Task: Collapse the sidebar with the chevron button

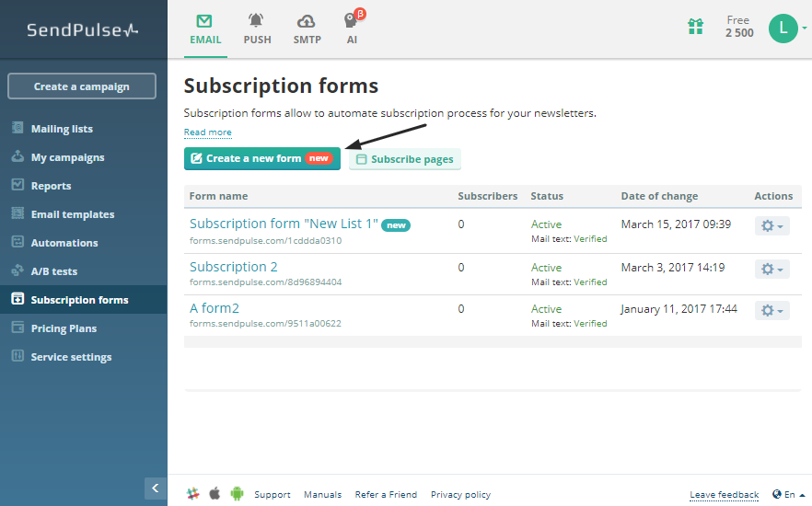Action: (156, 488)
